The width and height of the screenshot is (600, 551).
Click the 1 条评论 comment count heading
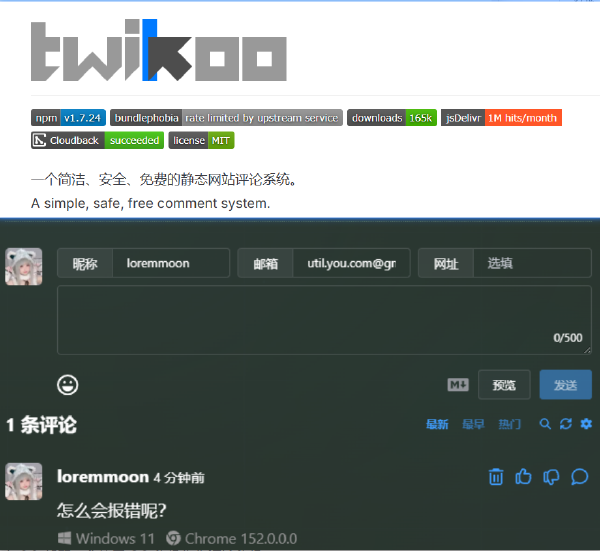42,425
